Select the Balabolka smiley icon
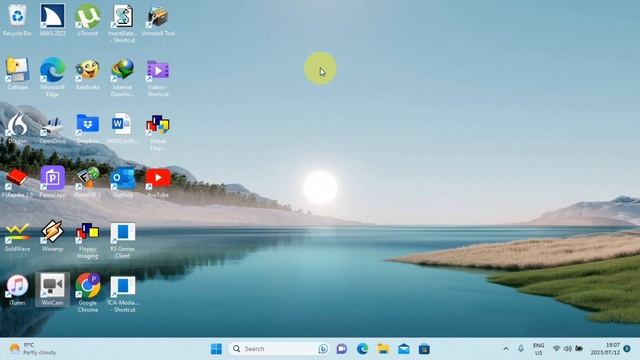This screenshot has height=360, width=640. [x=88, y=74]
